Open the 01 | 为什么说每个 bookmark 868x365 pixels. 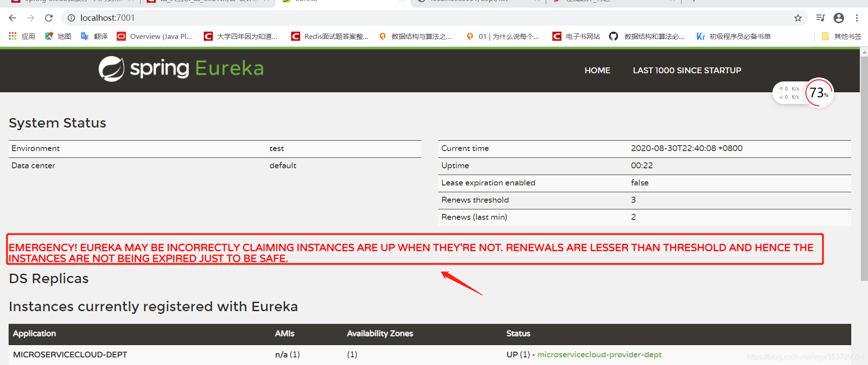(503, 36)
